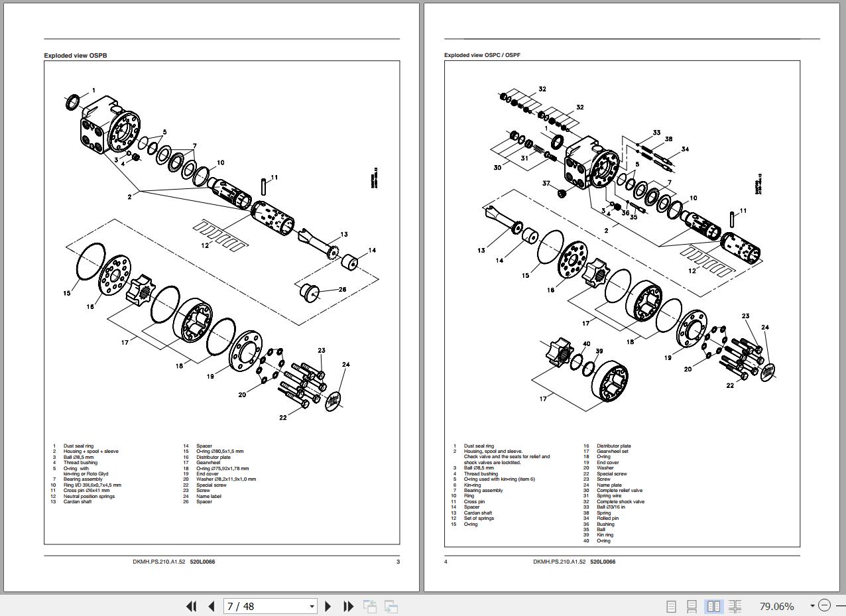Click the next view icon

point(391,606)
